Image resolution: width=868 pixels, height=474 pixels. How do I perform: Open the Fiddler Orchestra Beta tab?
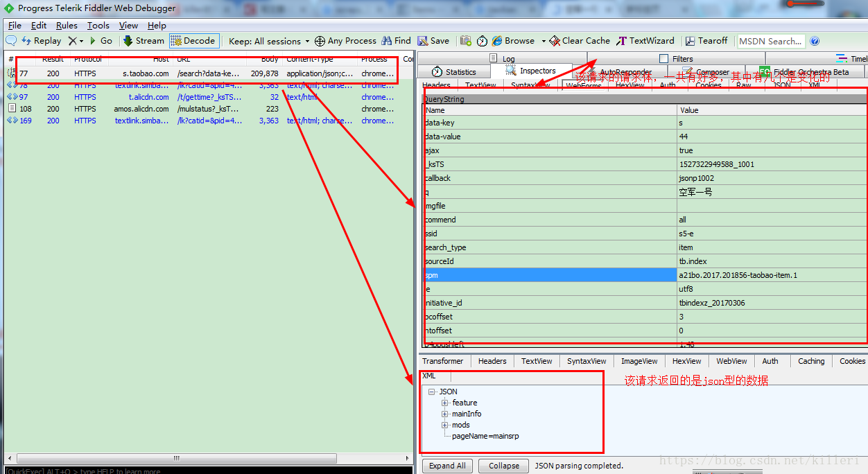click(x=804, y=72)
